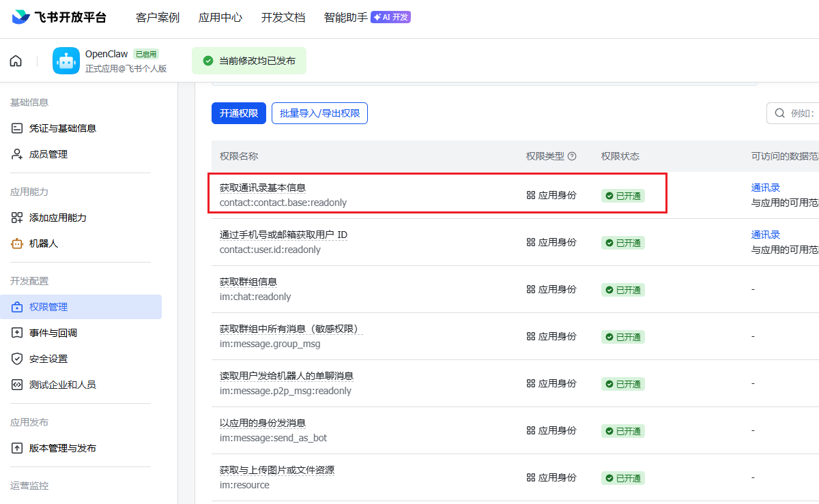Click the OpenClaw robot app avatar

[66, 61]
